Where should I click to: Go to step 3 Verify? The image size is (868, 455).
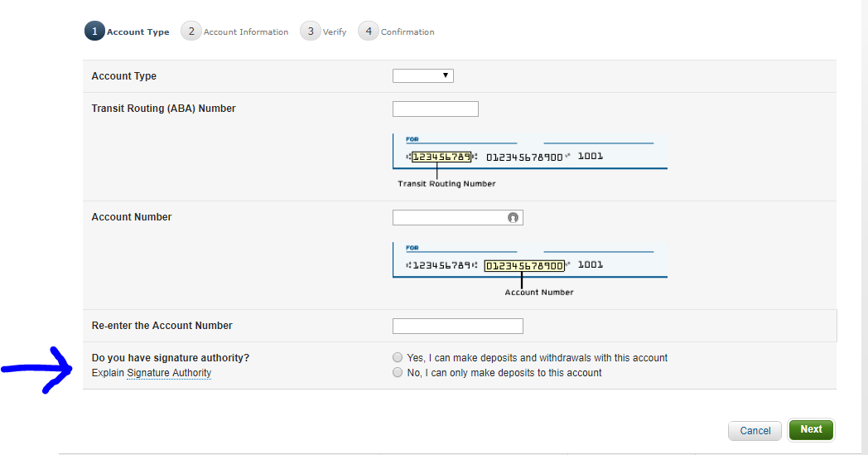[x=323, y=31]
